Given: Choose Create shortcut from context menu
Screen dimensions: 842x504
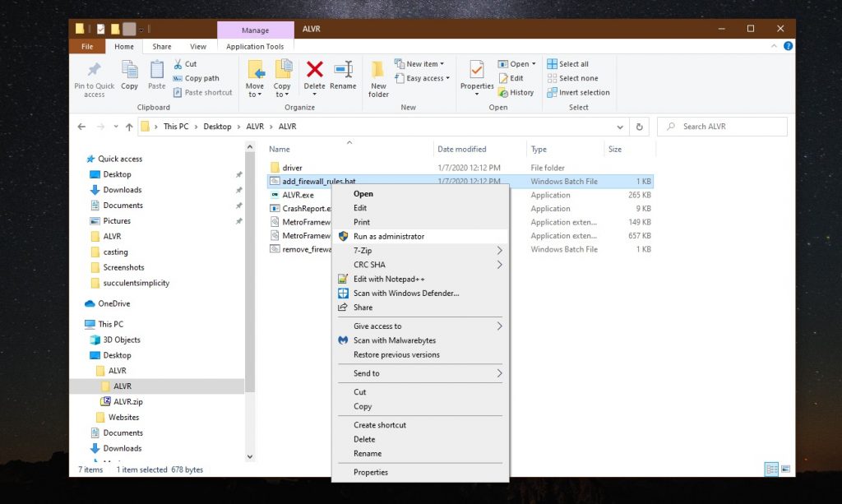Looking at the screenshot, I should (420, 425).
